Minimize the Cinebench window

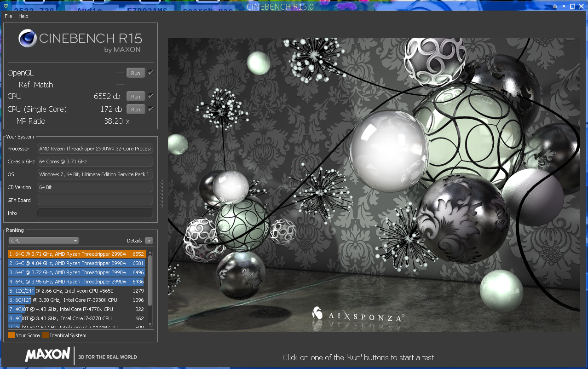565,6
